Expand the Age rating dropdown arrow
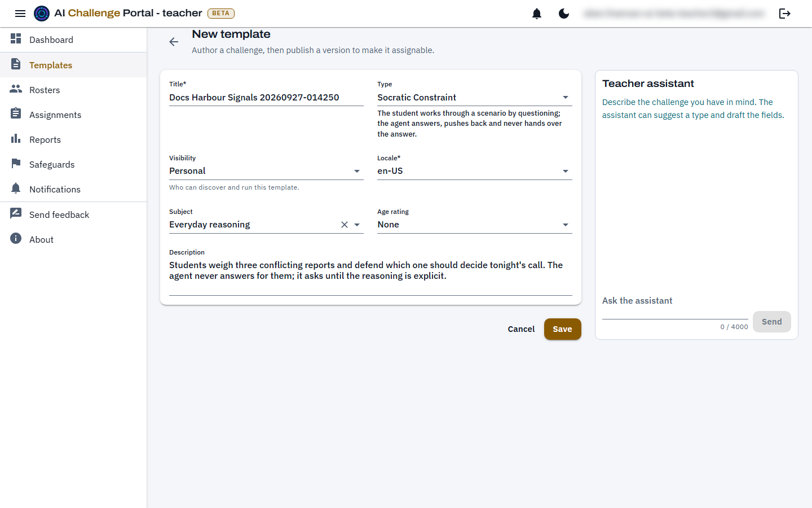The width and height of the screenshot is (812, 508). [566, 225]
